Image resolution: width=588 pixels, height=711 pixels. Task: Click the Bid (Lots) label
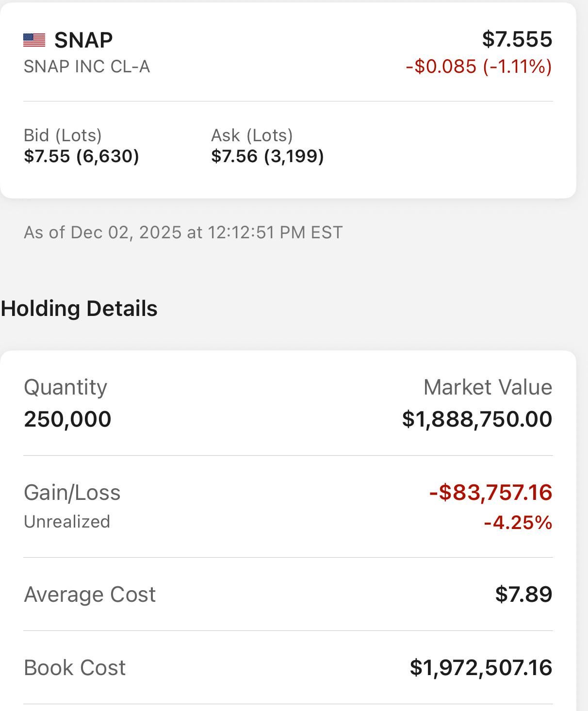63,135
